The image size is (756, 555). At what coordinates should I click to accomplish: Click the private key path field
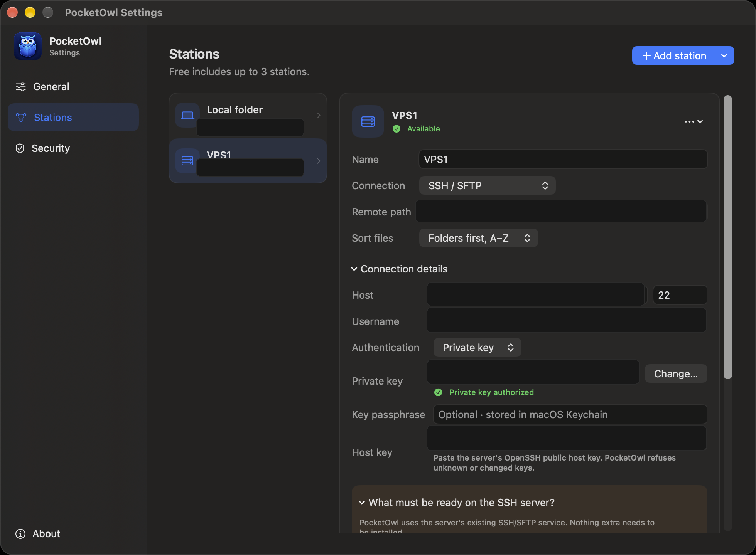coord(533,372)
